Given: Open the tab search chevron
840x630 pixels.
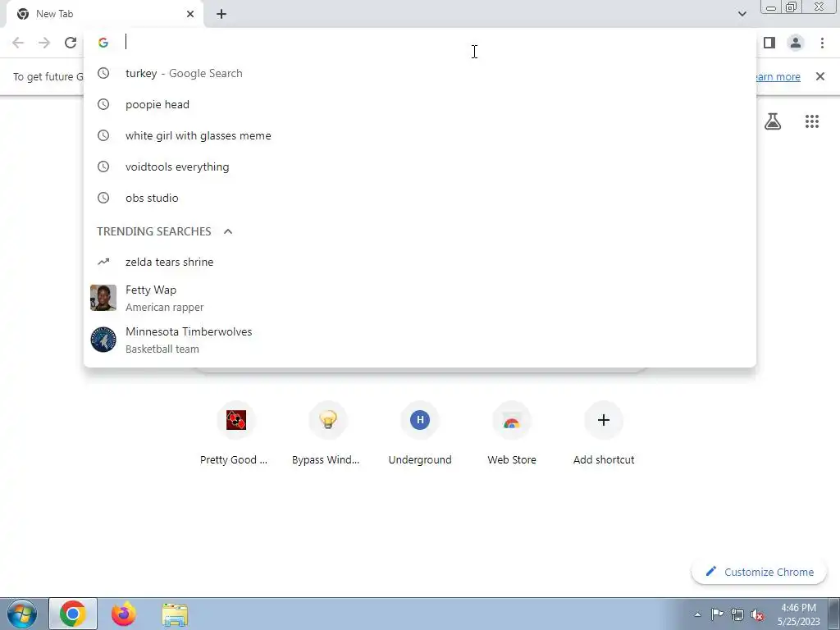Looking at the screenshot, I should [742, 14].
